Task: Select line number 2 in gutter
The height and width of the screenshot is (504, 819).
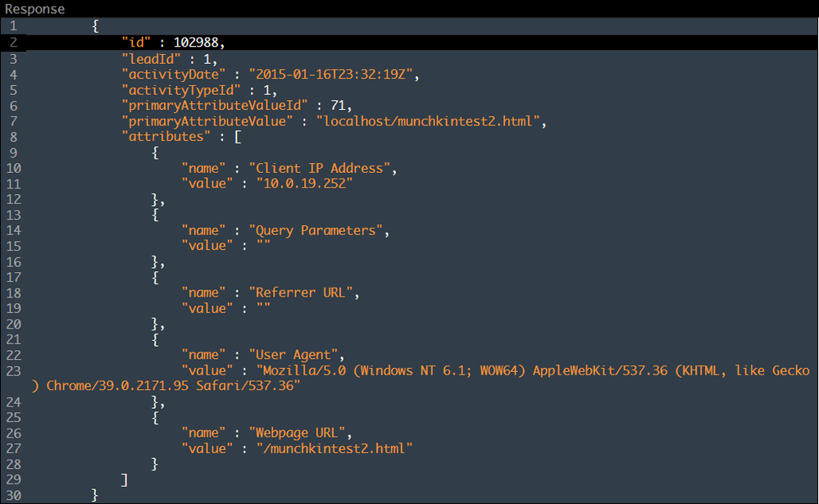Action: click(x=14, y=43)
